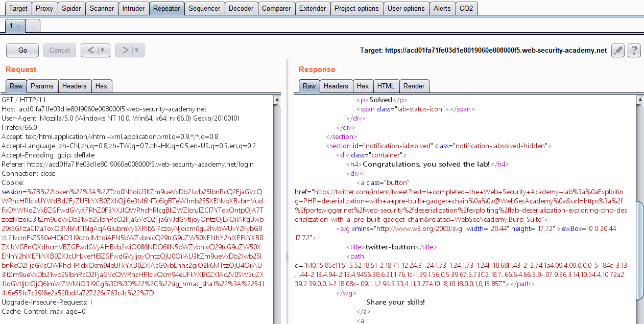The height and width of the screenshot is (324, 644).
Task: Click the Target URL label
Action: (x=483, y=50)
